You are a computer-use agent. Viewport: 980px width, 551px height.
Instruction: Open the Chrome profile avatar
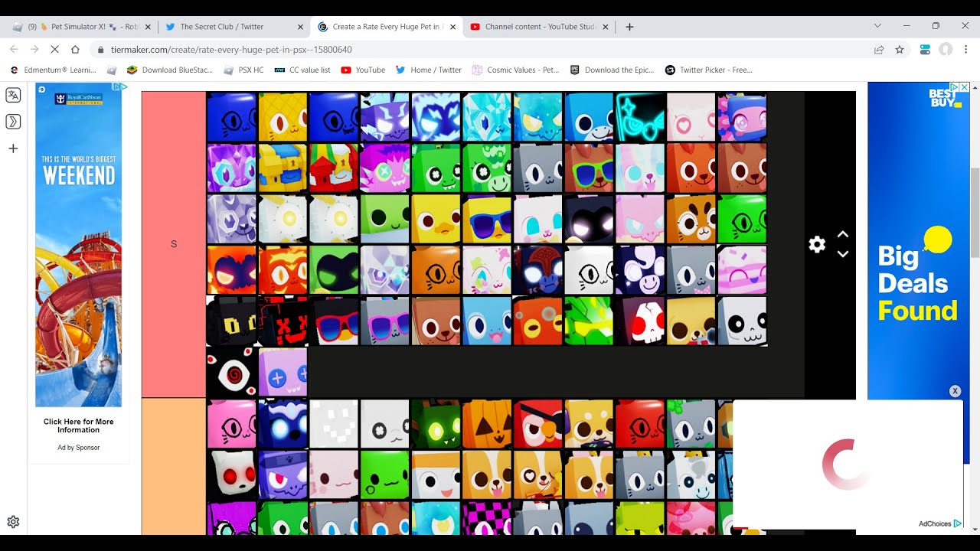coord(946,49)
